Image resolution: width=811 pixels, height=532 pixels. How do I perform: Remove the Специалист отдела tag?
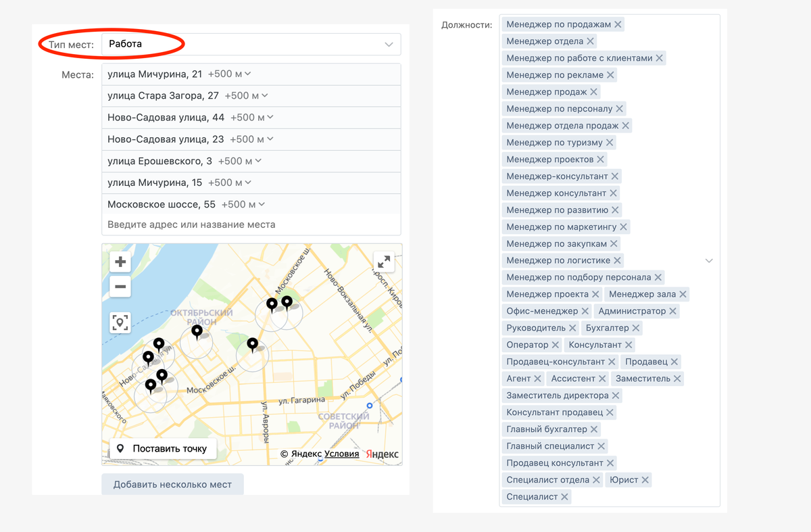(596, 480)
